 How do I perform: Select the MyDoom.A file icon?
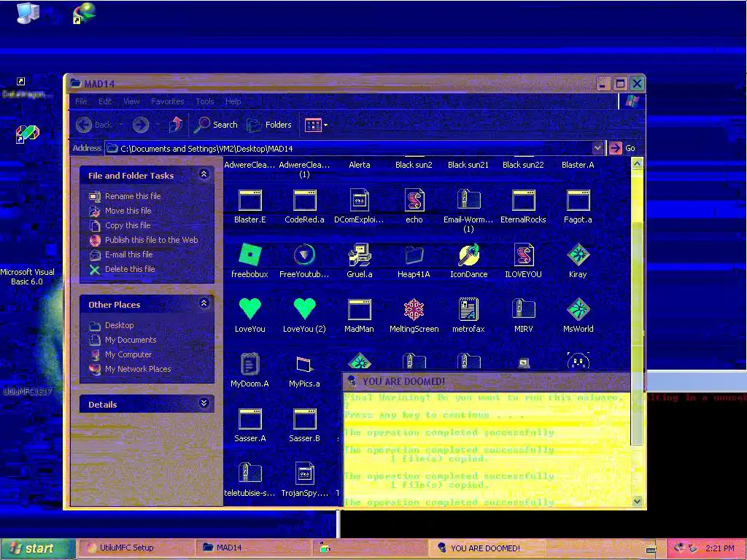click(x=250, y=365)
